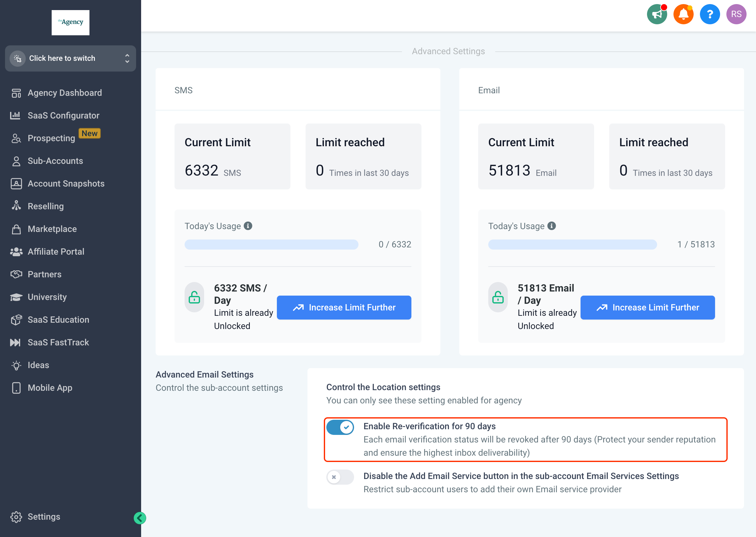Go to the Sub-Accounts menu item
756x537 pixels.
(55, 161)
